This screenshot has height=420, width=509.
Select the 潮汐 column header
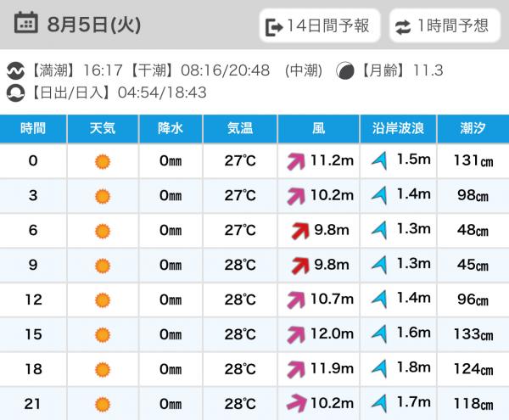(473, 128)
